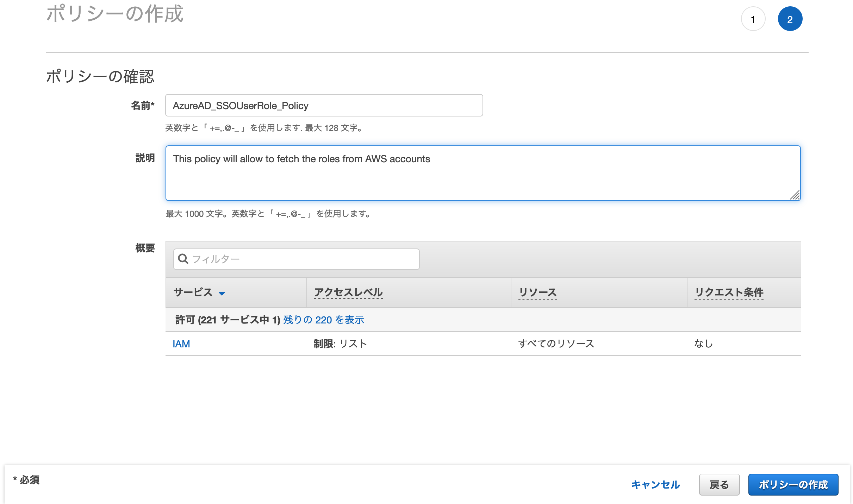Click the 制限: リスト access level cell
The width and height of the screenshot is (853, 504).
340,344
